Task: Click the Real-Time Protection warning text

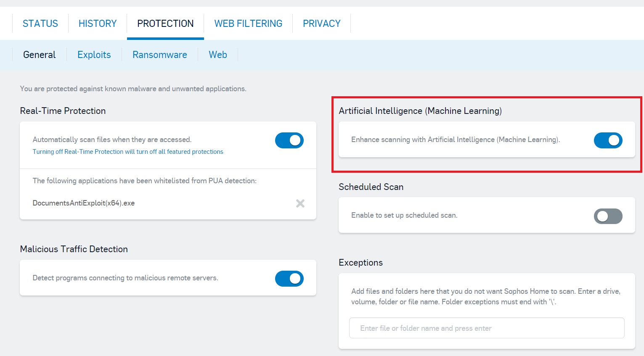Action: [128, 152]
